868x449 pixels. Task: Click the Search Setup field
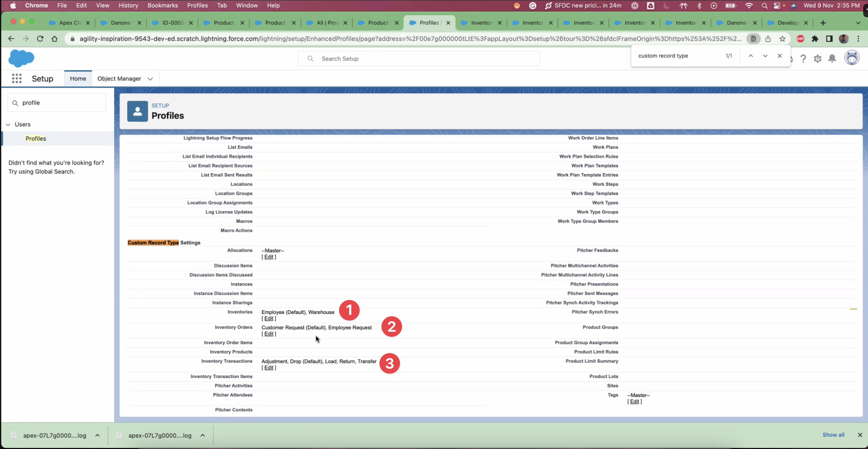pos(418,59)
